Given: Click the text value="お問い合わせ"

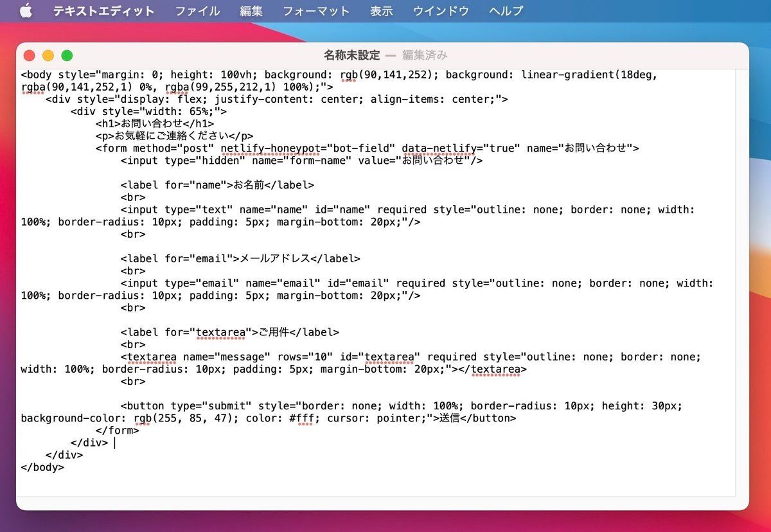Looking at the screenshot, I should click(x=414, y=160).
